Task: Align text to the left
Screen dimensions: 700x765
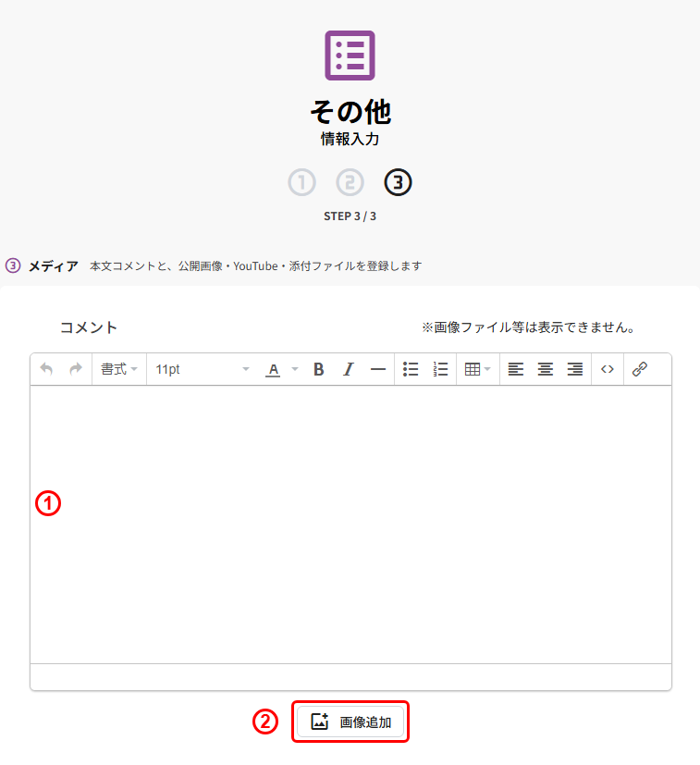Action: (x=516, y=369)
